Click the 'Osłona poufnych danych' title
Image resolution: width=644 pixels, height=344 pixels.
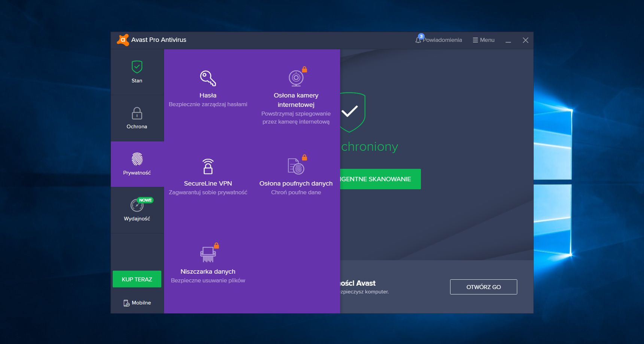click(296, 184)
